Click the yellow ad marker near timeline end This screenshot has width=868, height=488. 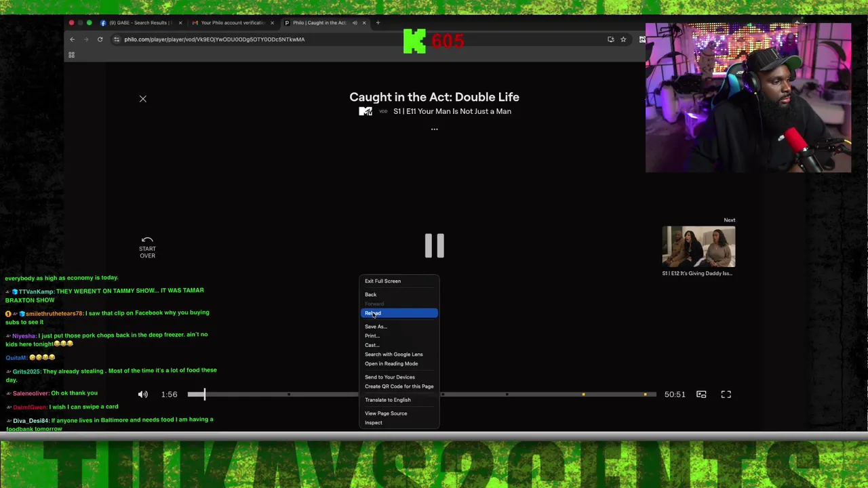(x=645, y=394)
